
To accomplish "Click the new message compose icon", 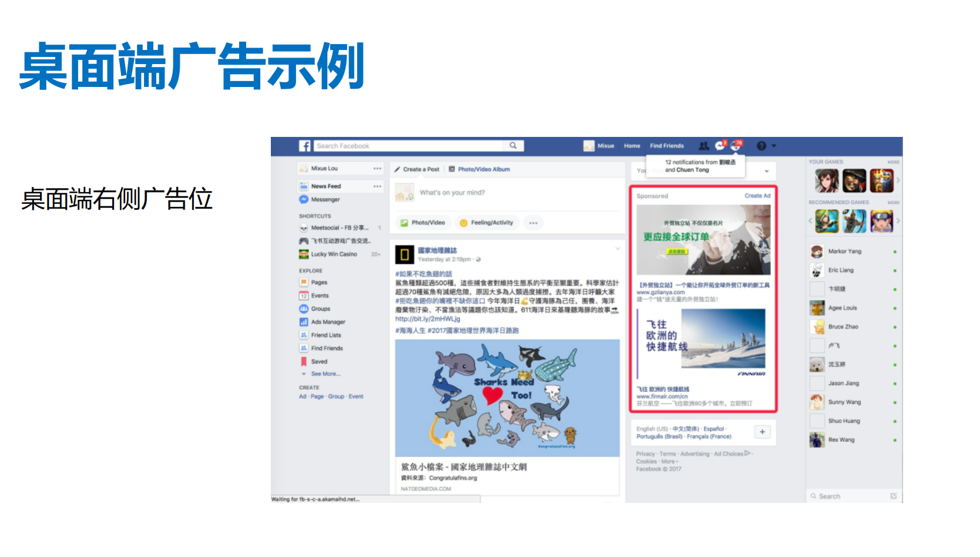I will tap(893, 496).
